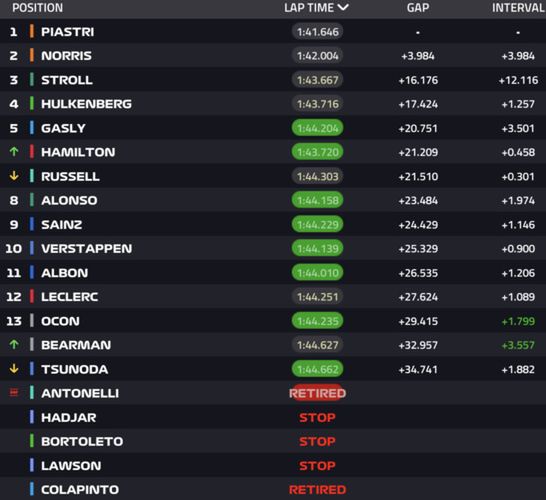Click Antonelli's red RETIRED badge

pos(317,393)
